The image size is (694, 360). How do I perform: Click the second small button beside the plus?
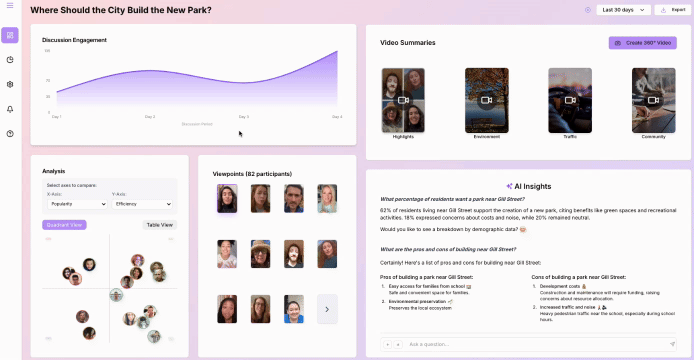[398, 344]
